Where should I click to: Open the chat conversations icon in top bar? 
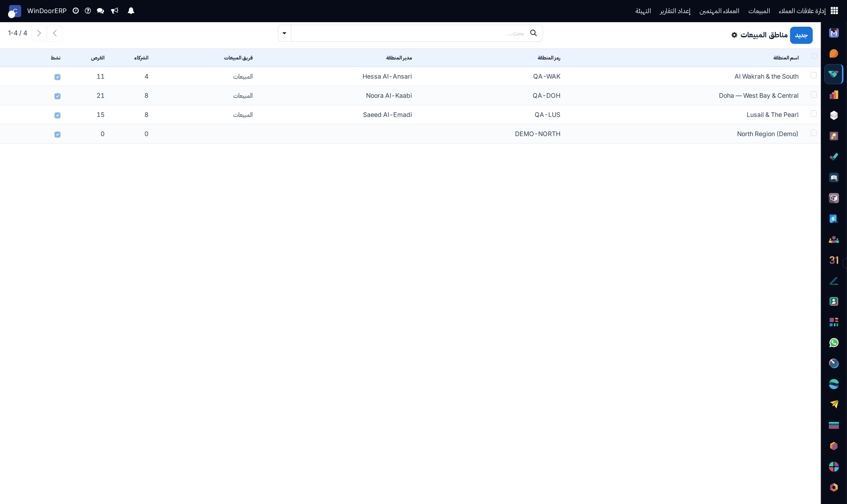pos(100,11)
